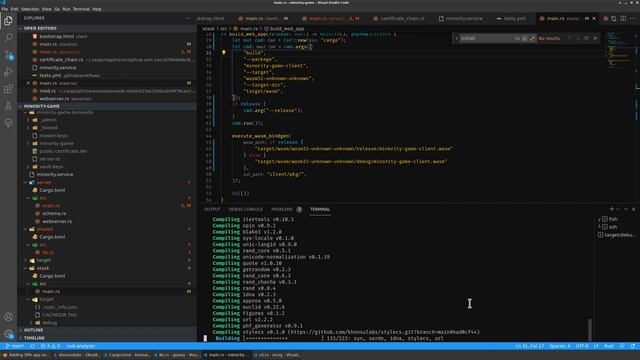Collapse the MINORITY-GAME section
The height and width of the screenshot is (360, 640).
108,106
